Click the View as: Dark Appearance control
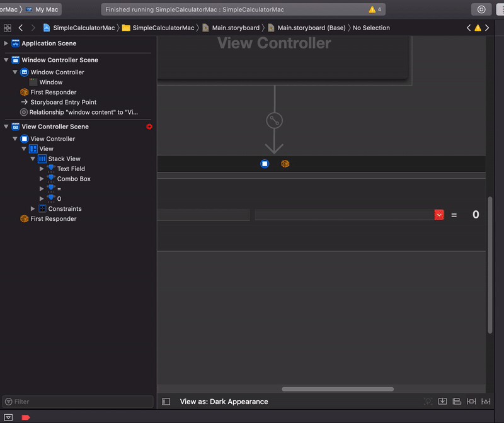 pos(224,401)
